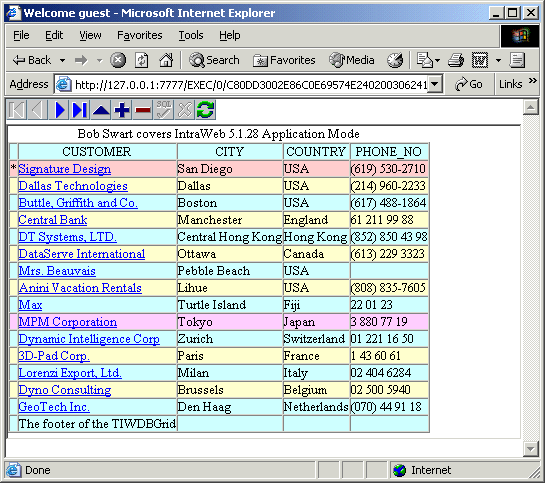
Task: Refresh data with green arrows button
Action: (x=205, y=110)
